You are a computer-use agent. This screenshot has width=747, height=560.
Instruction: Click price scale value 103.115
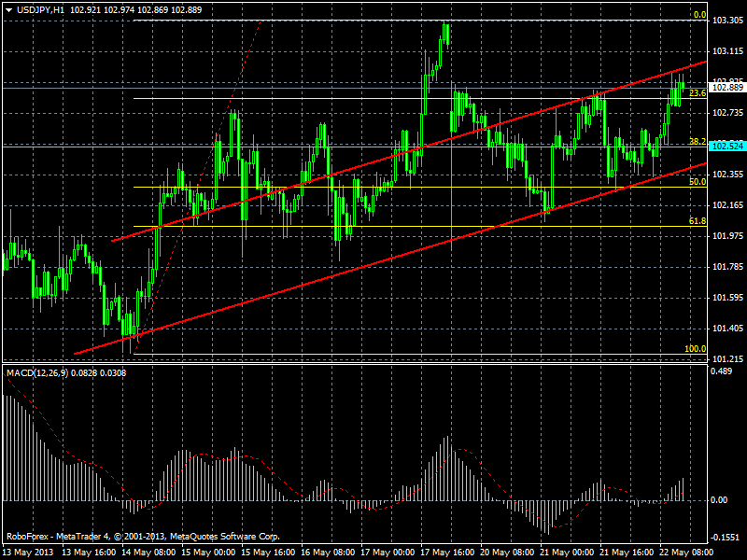[727, 51]
